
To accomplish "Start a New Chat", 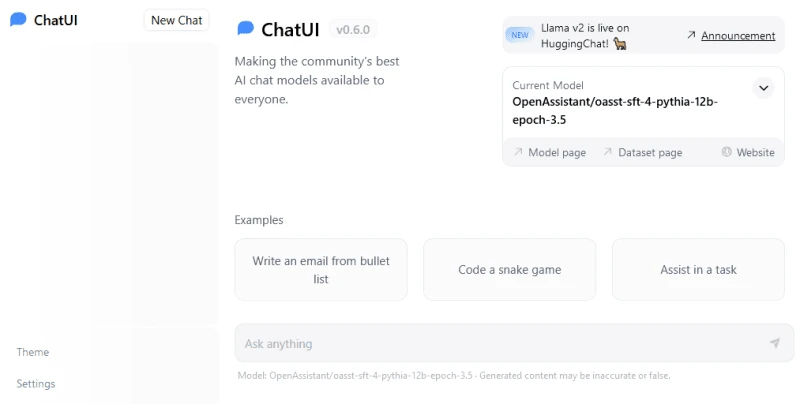I will pyautogui.click(x=177, y=20).
